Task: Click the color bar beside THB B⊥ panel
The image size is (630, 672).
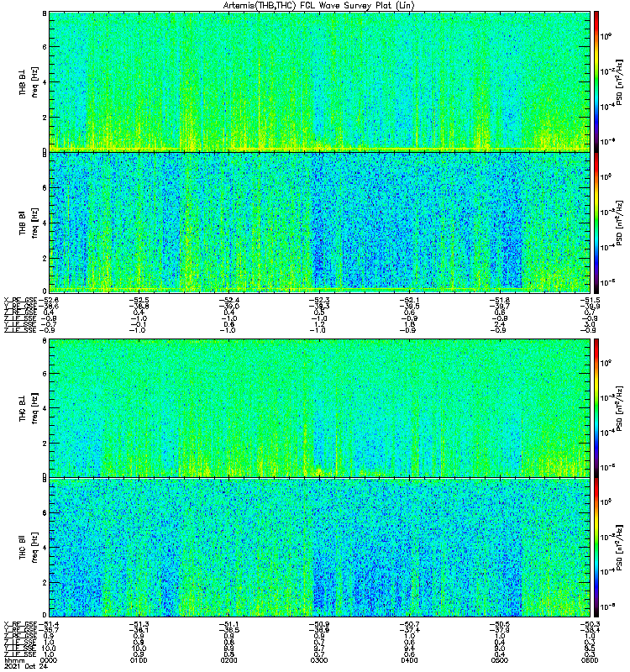Action: click(x=596, y=81)
